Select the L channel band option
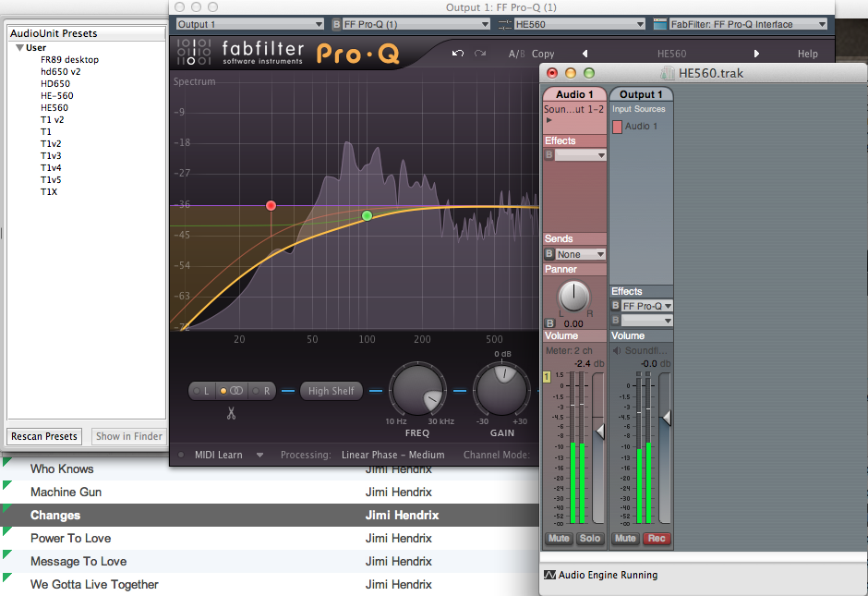Viewport: 868px width, 596px height. tap(202, 391)
